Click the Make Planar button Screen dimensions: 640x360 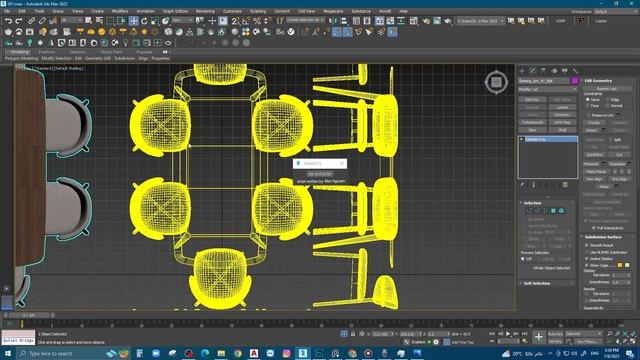click(x=596, y=172)
